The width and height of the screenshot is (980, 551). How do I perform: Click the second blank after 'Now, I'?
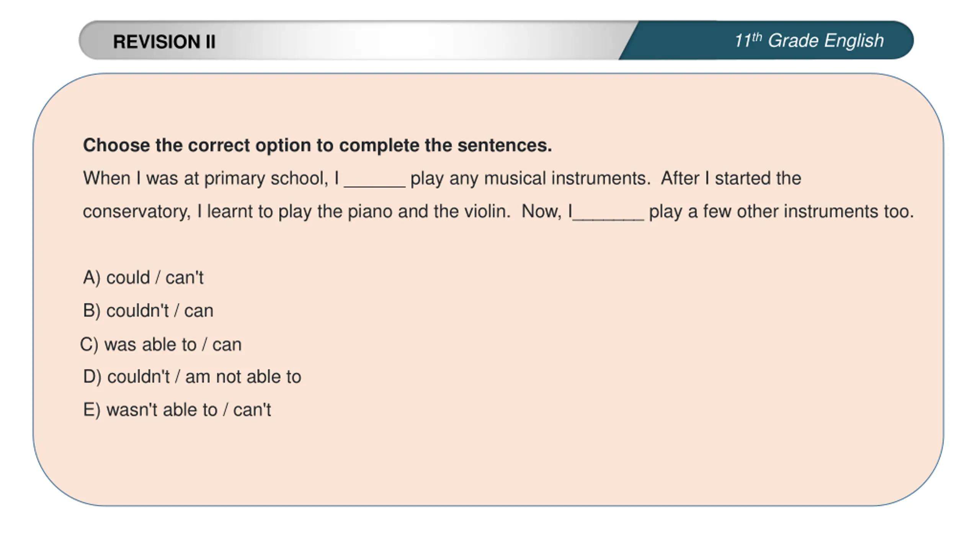[608, 213]
